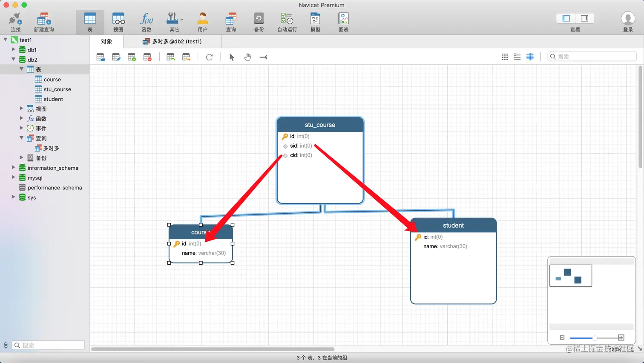This screenshot has height=363, width=644.
Task: Expand the 视图 views group
Action: [21, 109]
